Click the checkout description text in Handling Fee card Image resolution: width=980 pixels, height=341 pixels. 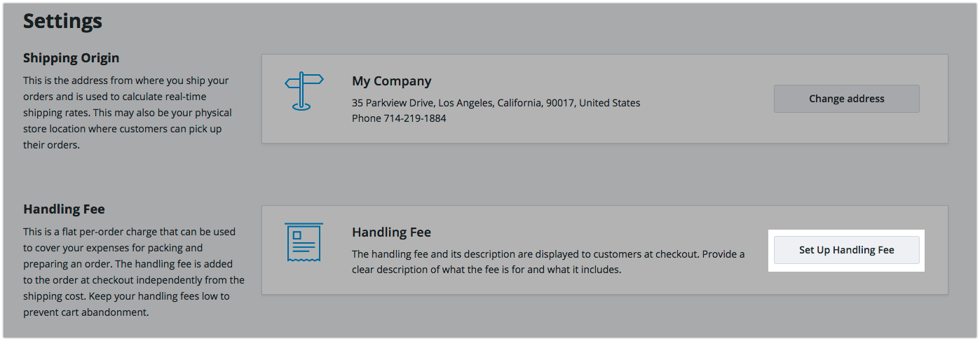point(547,261)
